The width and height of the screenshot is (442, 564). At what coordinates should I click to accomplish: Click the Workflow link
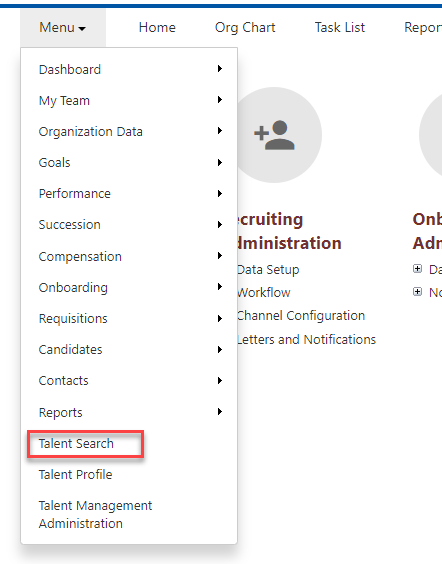click(264, 292)
